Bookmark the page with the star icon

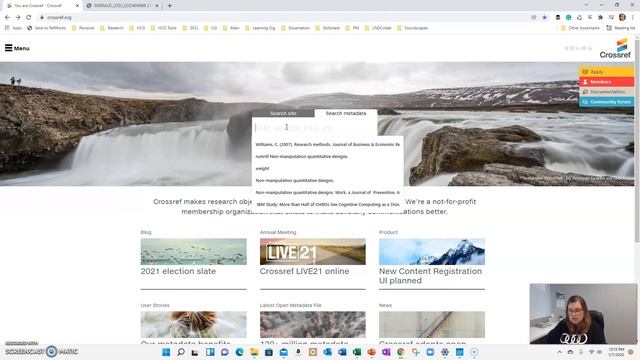tap(544, 18)
